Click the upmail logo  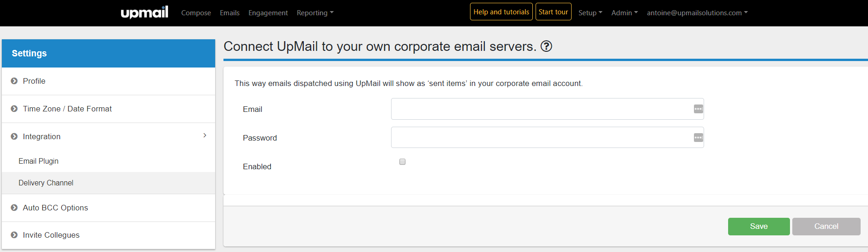point(145,12)
